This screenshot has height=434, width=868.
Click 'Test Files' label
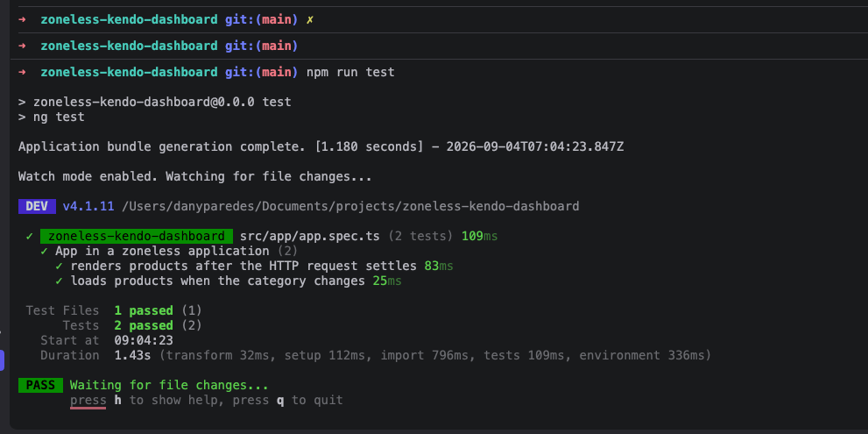click(x=62, y=310)
